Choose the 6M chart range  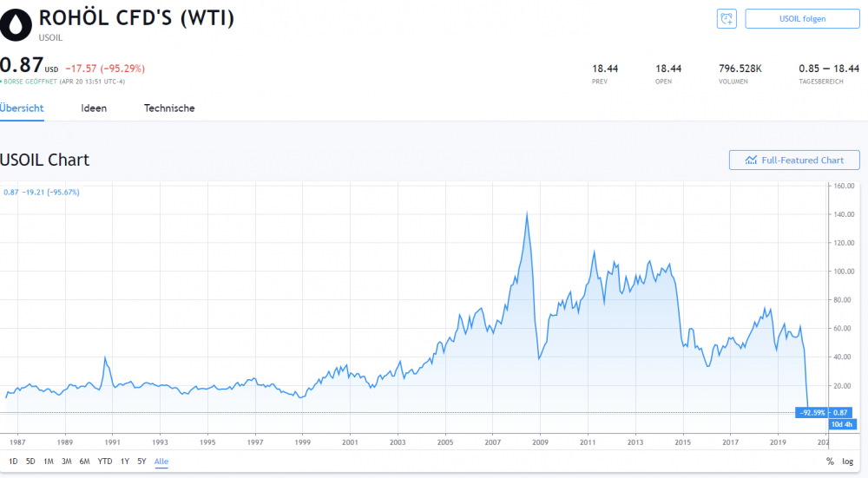coord(85,462)
